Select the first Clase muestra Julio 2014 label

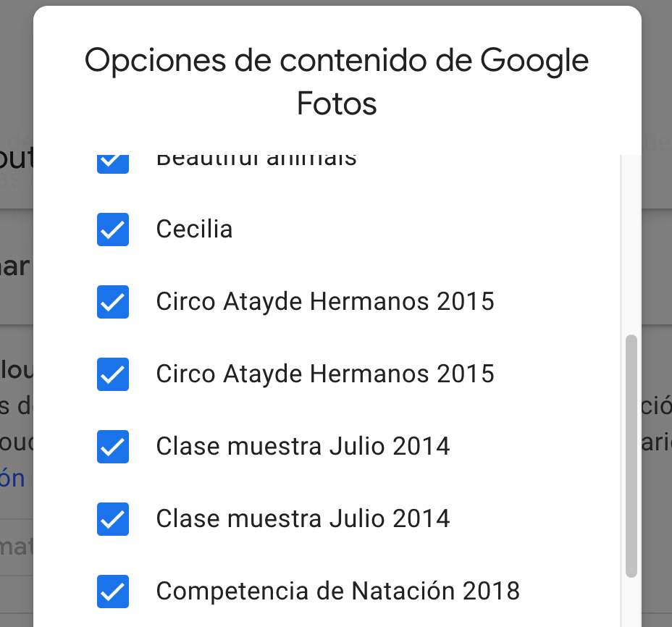click(x=303, y=446)
